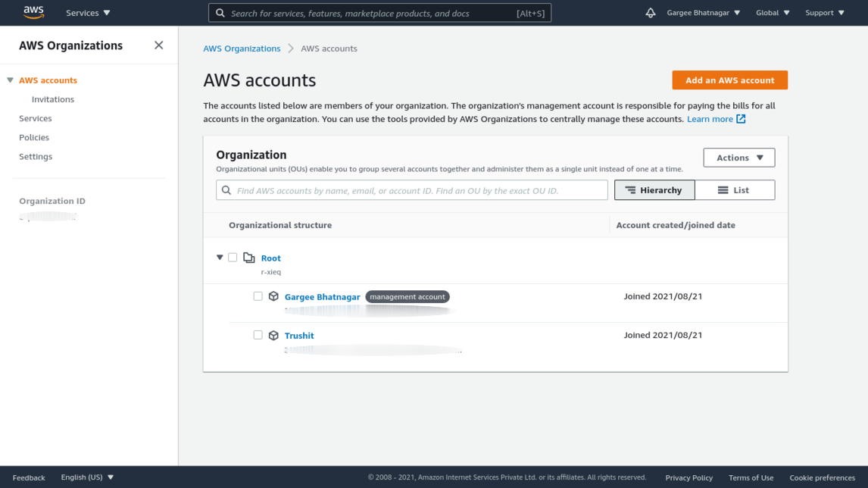Click the Root organizational unit icon

pyautogui.click(x=249, y=258)
